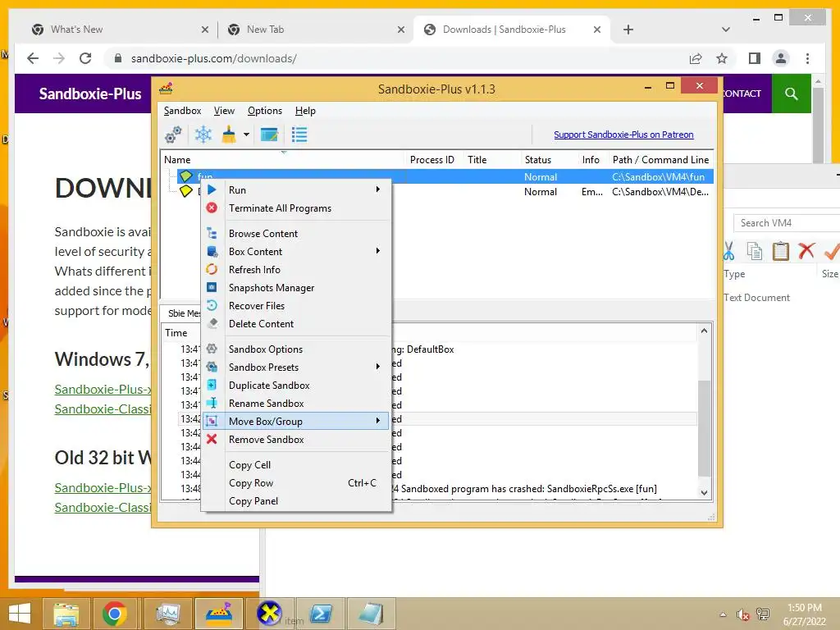
Task: Select Copy Panel
Action: (253, 501)
